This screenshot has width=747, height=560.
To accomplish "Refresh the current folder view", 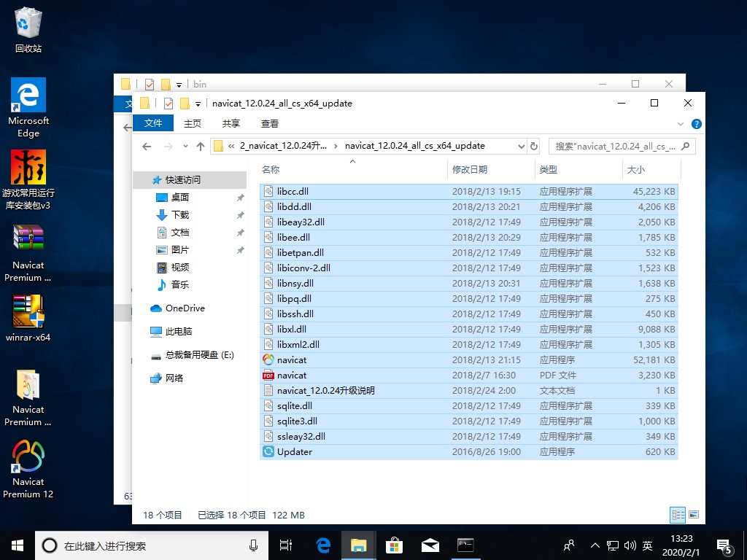I will [x=534, y=146].
